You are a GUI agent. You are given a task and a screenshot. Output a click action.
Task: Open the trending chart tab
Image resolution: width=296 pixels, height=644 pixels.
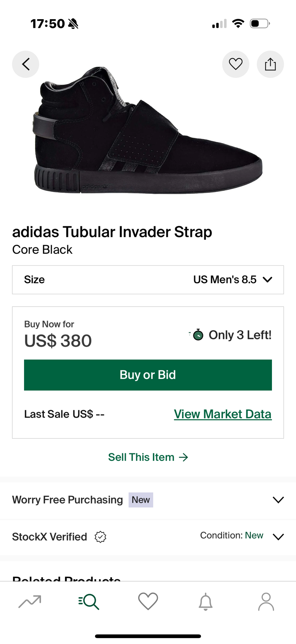point(30,601)
